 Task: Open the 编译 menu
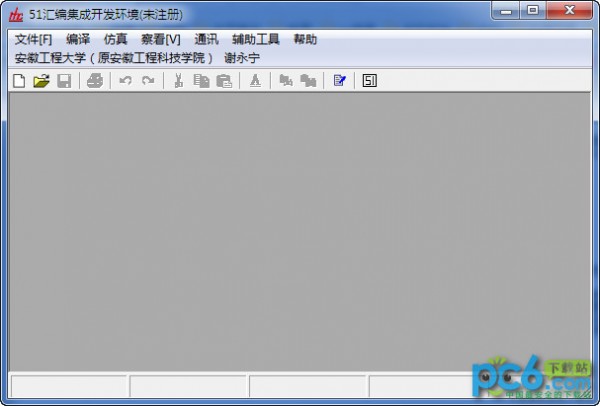tap(78, 39)
